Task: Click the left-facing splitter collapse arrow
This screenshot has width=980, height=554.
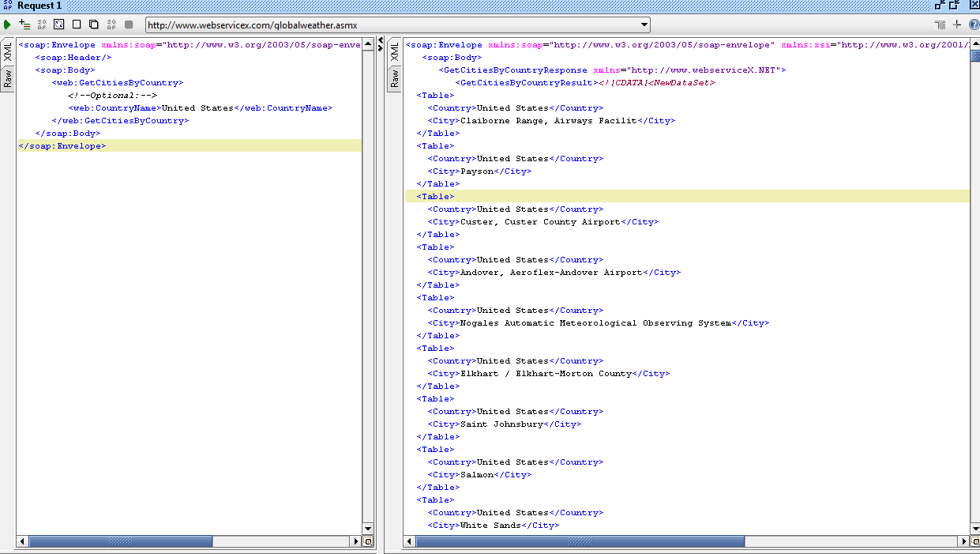Action: coord(381,41)
